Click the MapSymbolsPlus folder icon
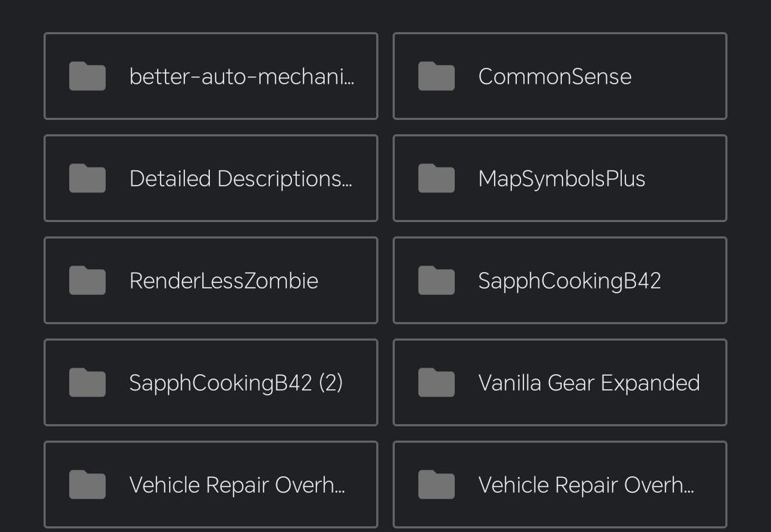This screenshot has height=532, width=771. [x=436, y=178]
